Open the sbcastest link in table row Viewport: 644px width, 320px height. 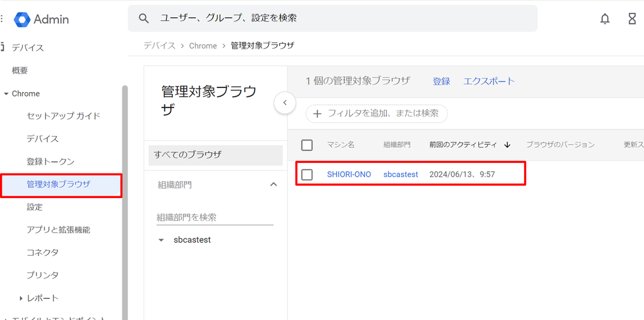400,175
